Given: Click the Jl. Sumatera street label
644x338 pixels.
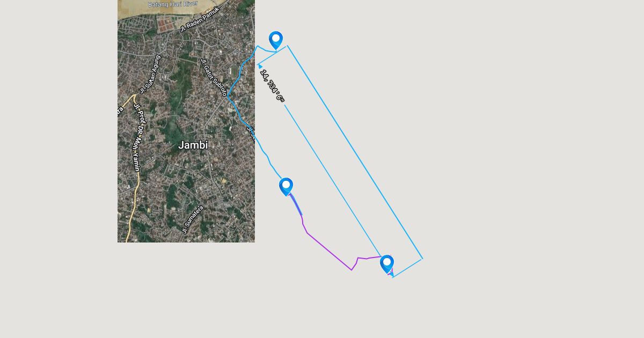Looking at the screenshot, I should 192,219.
